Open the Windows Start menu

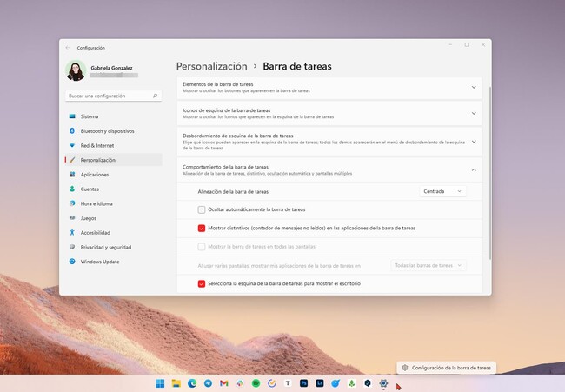coord(160,383)
